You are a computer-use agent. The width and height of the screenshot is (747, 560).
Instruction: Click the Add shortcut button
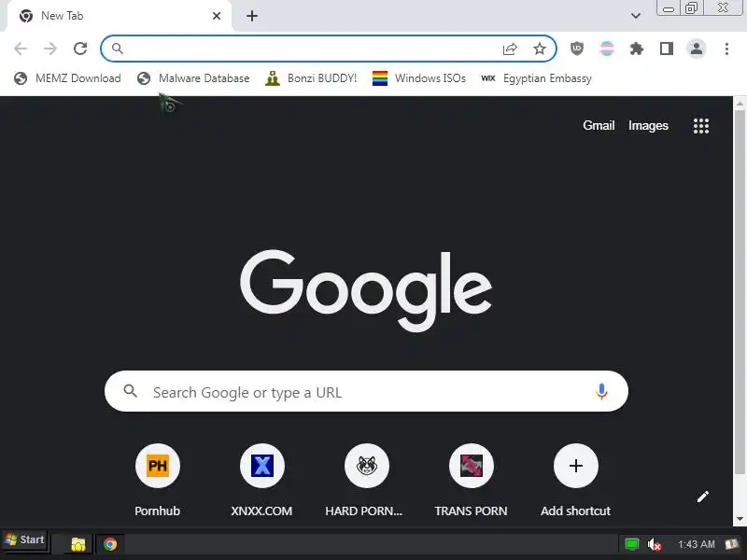coord(575,481)
